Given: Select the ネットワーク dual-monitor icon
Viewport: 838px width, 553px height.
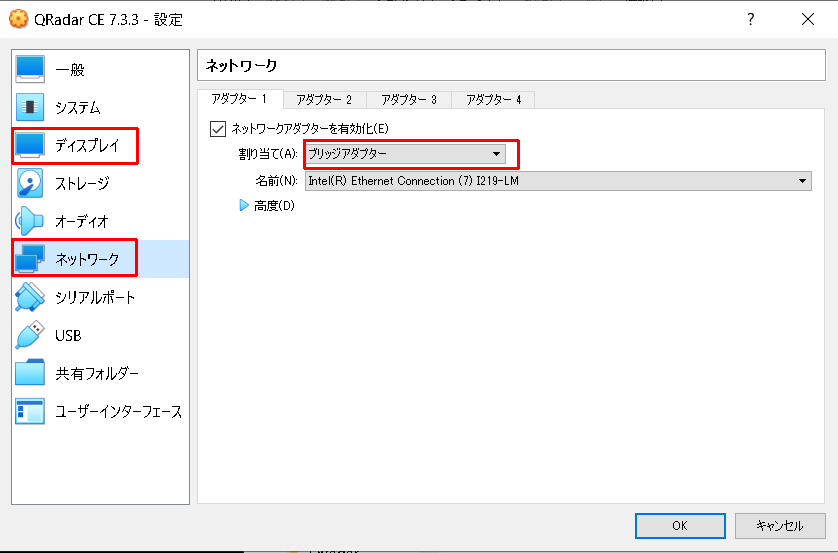Looking at the screenshot, I should pos(30,259).
